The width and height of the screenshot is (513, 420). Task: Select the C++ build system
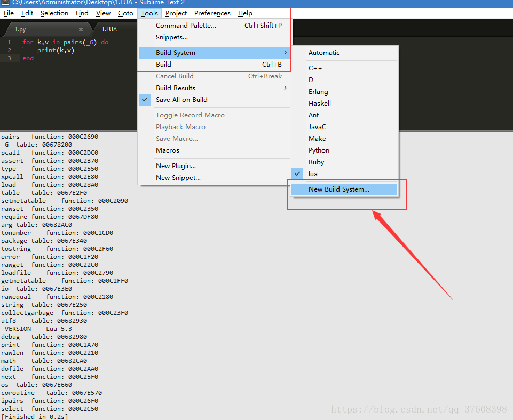coord(316,68)
